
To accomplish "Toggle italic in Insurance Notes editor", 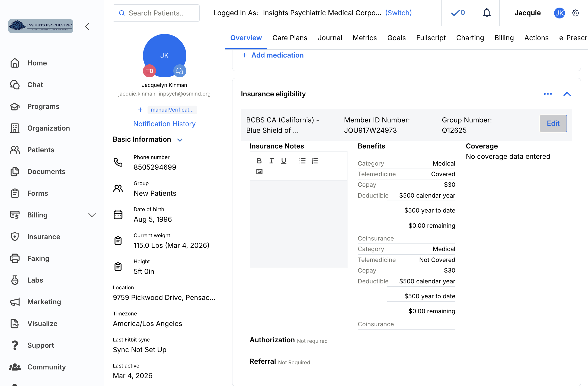I will [x=271, y=161].
